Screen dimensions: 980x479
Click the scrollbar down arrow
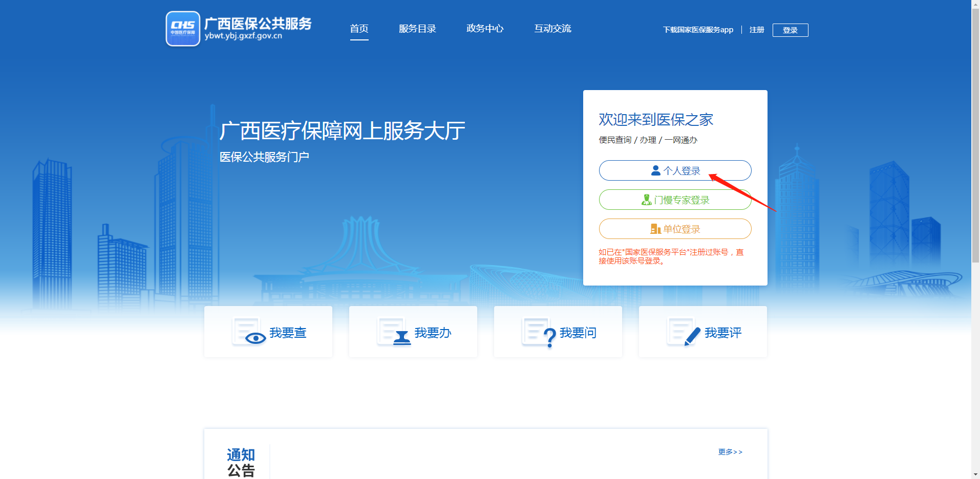975,474
